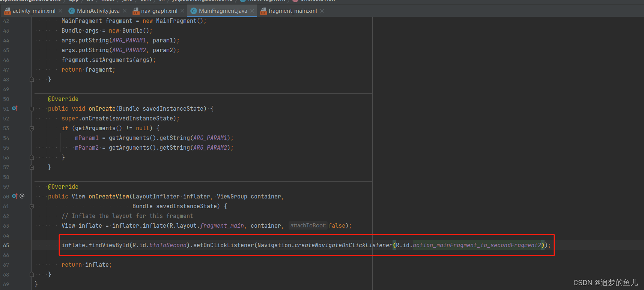Image resolution: width=644 pixels, height=290 pixels.
Task: Click the override gutter icon on line 60
Action: [15, 196]
